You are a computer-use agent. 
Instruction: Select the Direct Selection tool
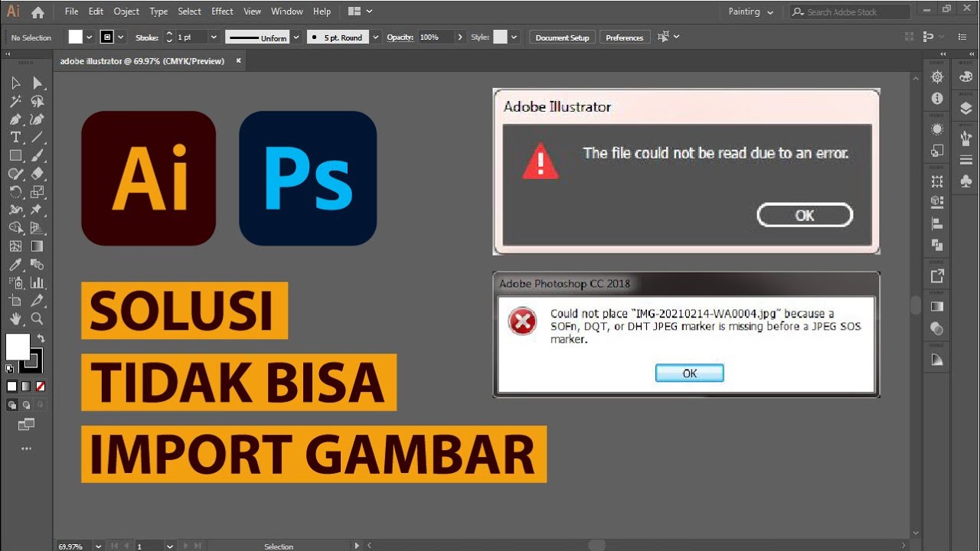tap(37, 83)
